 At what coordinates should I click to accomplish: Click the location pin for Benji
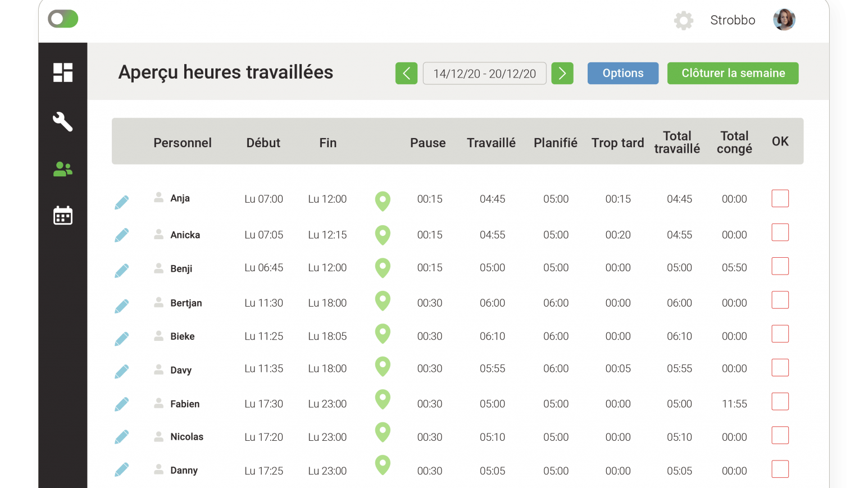pos(383,268)
